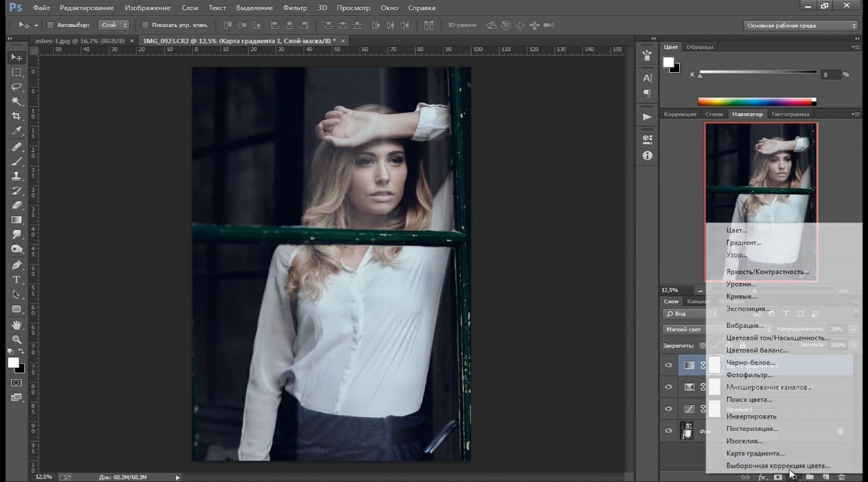Toggle Quick Mask mode icon
868x482 pixels.
[x=17, y=383]
